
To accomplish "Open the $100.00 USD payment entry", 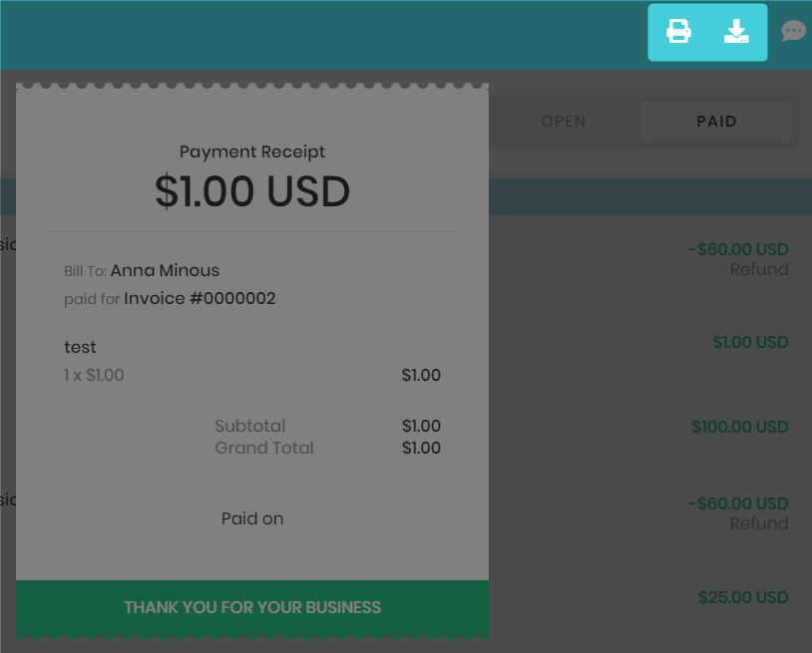I will [x=740, y=427].
